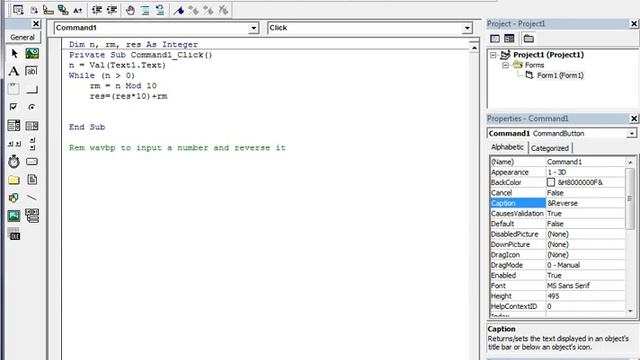The width and height of the screenshot is (640, 360).
Task: Select the Height property value 495
Action: tap(585, 296)
